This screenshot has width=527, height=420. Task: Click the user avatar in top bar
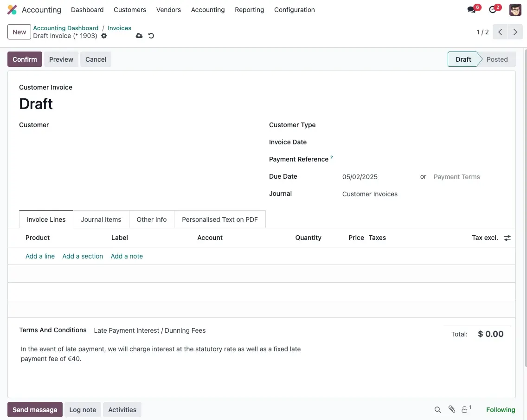(x=515, y=10)
